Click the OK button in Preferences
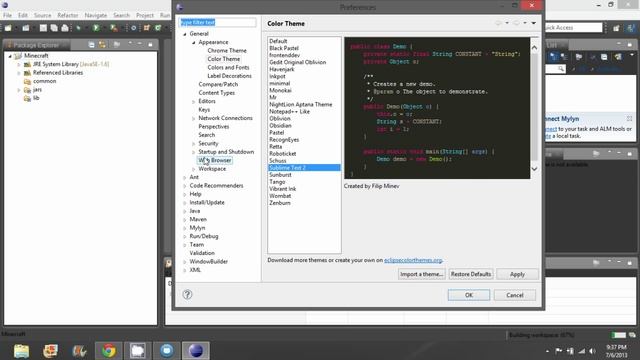640x360 pixels. (469, 295)
